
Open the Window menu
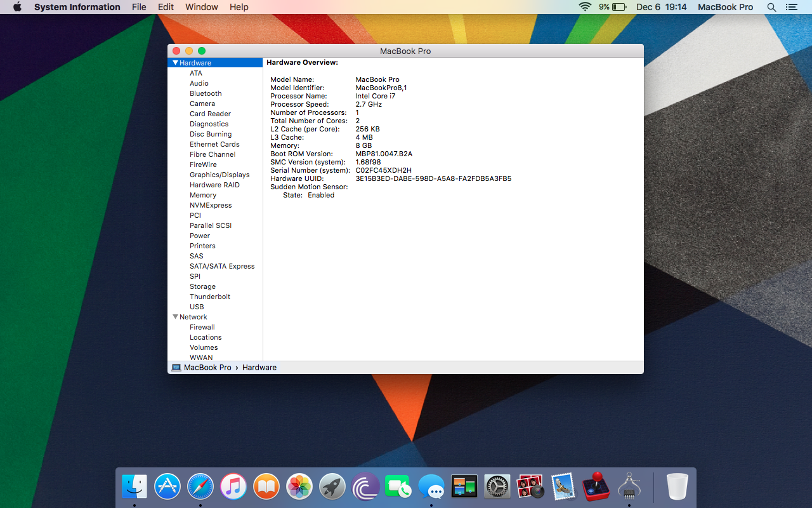click(202, 7)
